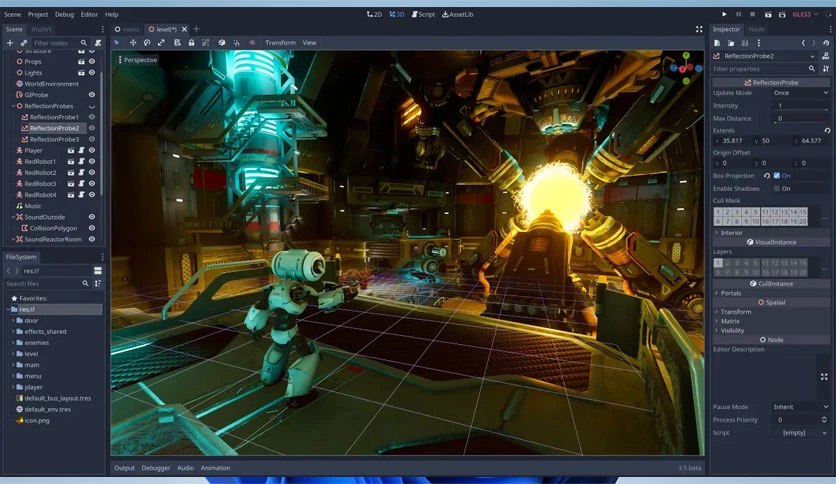Expand the effects_shared folder
836x484 pixels.
tap(13, 332)
